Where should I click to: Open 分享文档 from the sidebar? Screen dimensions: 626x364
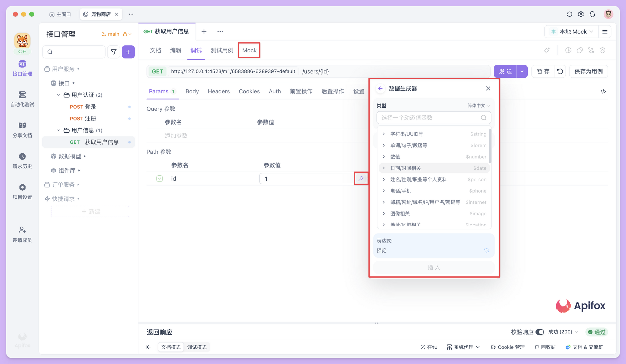click(x=22, y=129)
